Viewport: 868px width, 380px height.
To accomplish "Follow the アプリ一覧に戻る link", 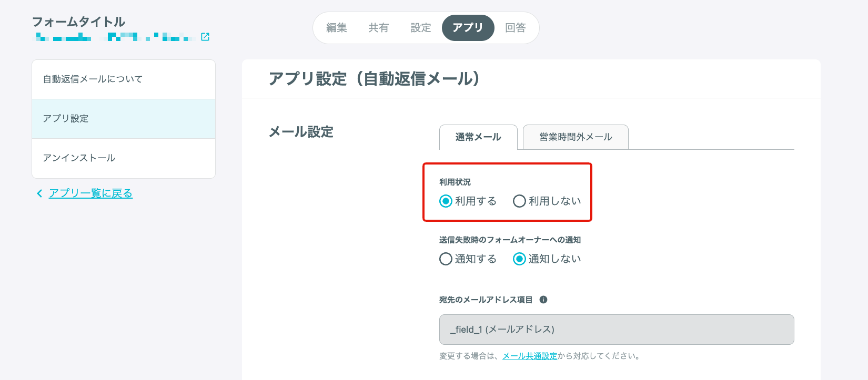I will click(x=90, y=193).
